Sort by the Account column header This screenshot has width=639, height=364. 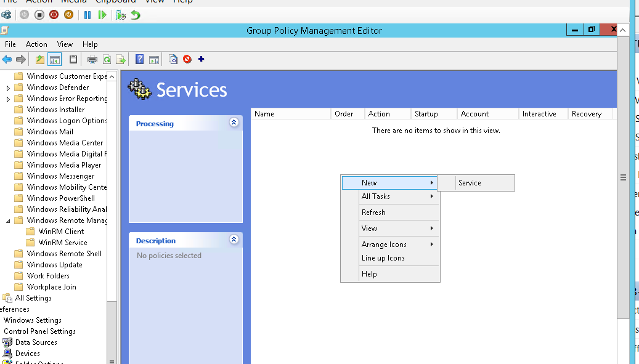point(488,114)
